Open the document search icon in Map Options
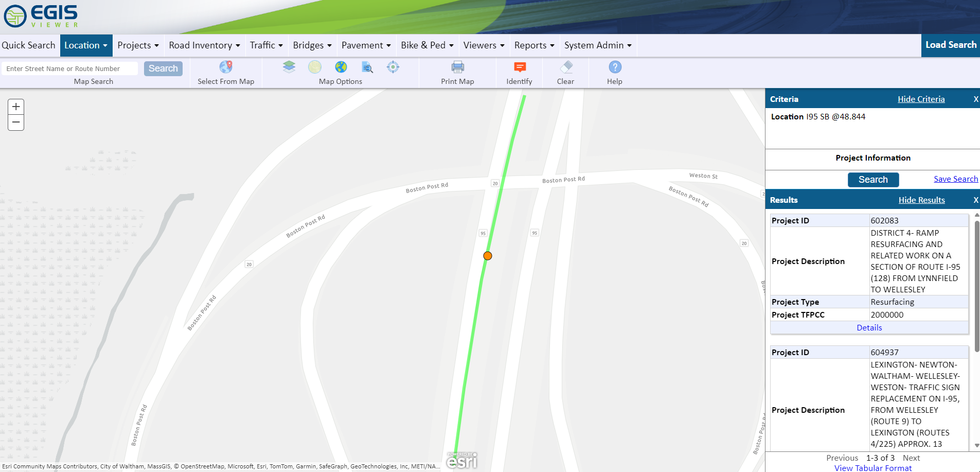980x472 pixels. click(x=367, y=67)
